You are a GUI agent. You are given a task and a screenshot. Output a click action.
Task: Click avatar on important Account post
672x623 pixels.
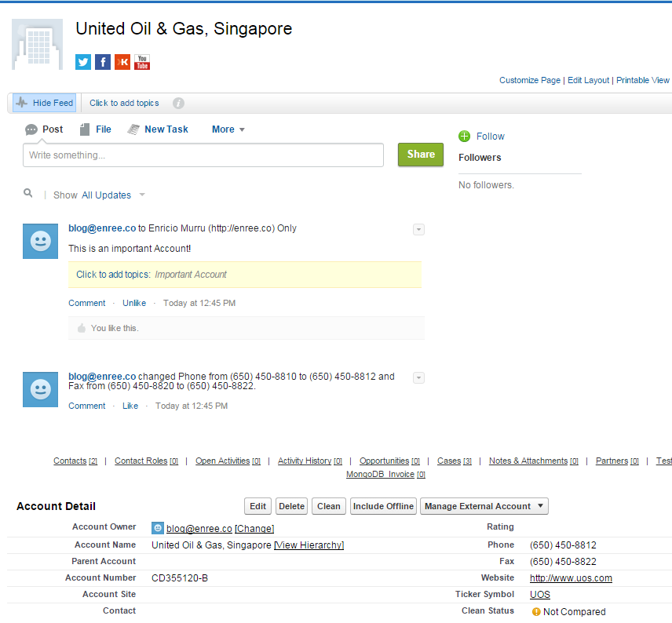[x=40, y=241]
